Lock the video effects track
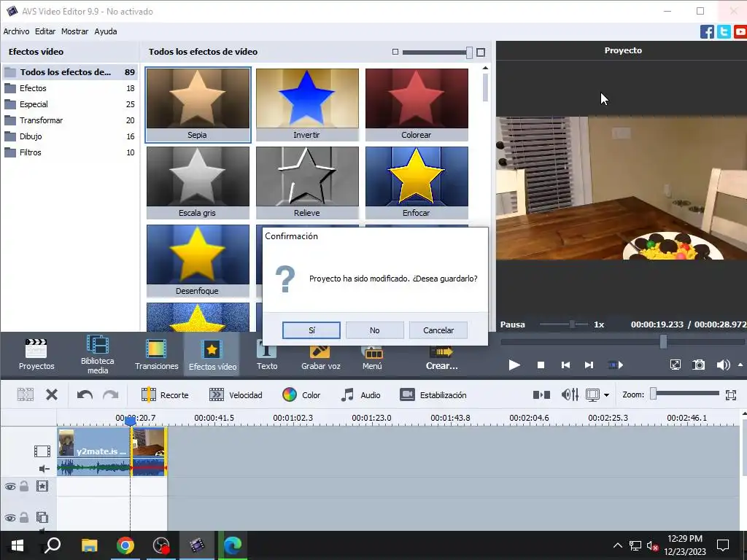 coord(24,486)
